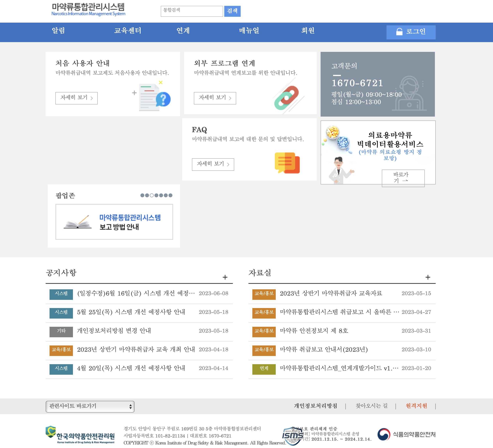The width and height of the screenshot is (493, 448).
Task: Select the third popup zone pagination dot
Action: (x=152, y=195)
